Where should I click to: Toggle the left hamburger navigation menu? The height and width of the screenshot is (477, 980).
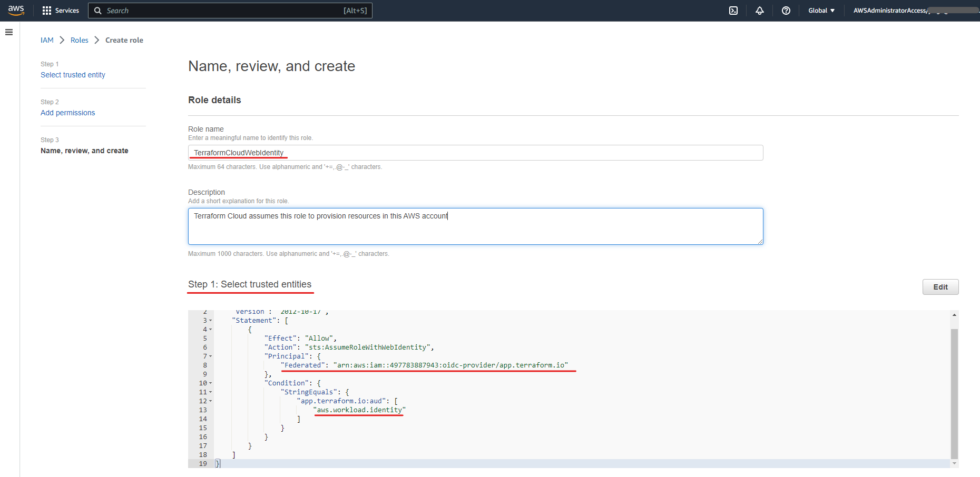pos(9,32)
